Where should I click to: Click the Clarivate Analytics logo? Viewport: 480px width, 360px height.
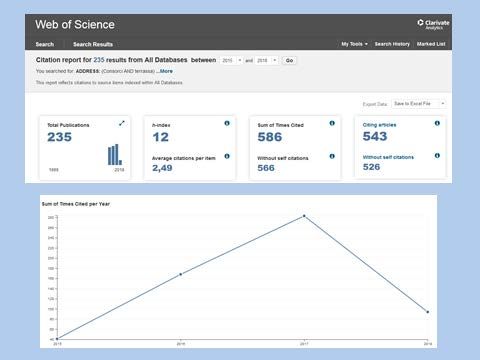click(x=433, y=24)
